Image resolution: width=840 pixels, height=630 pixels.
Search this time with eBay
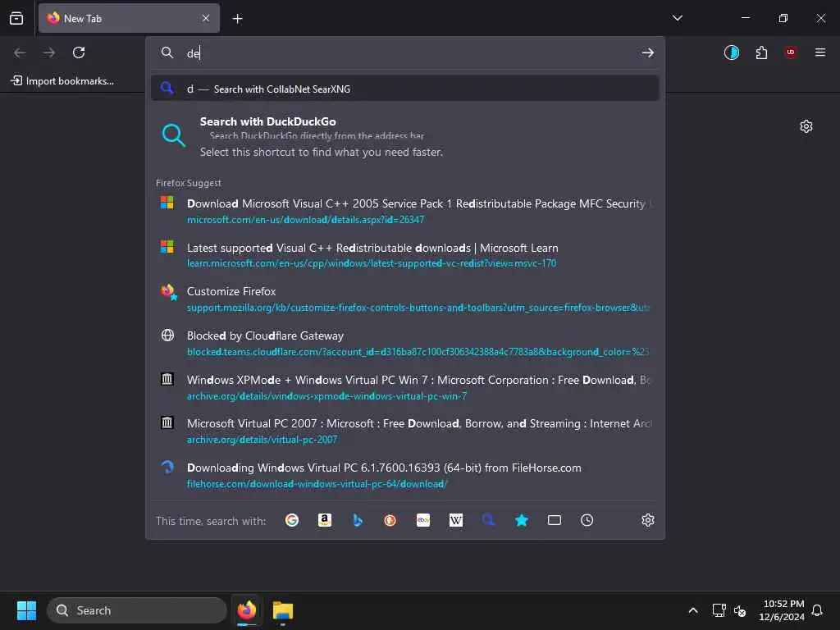point(423,520)
